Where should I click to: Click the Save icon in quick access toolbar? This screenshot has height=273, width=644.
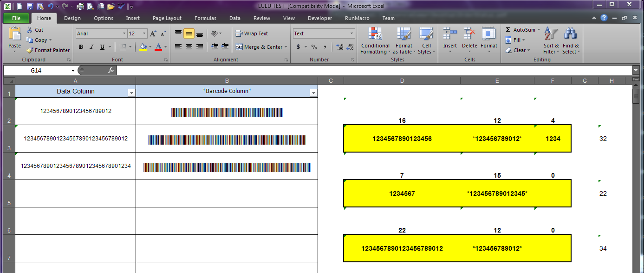[30, 6]
